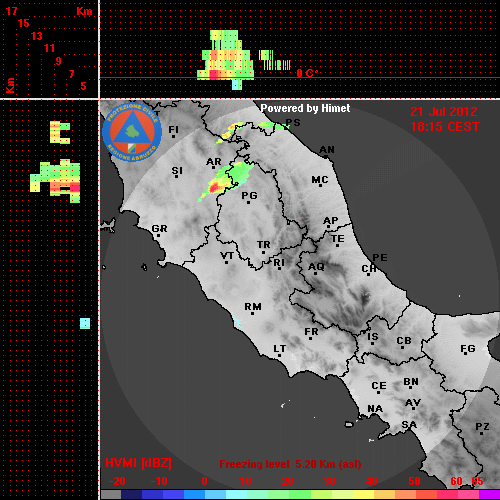Click the 'AN' city label

click(x=327, y=150)
